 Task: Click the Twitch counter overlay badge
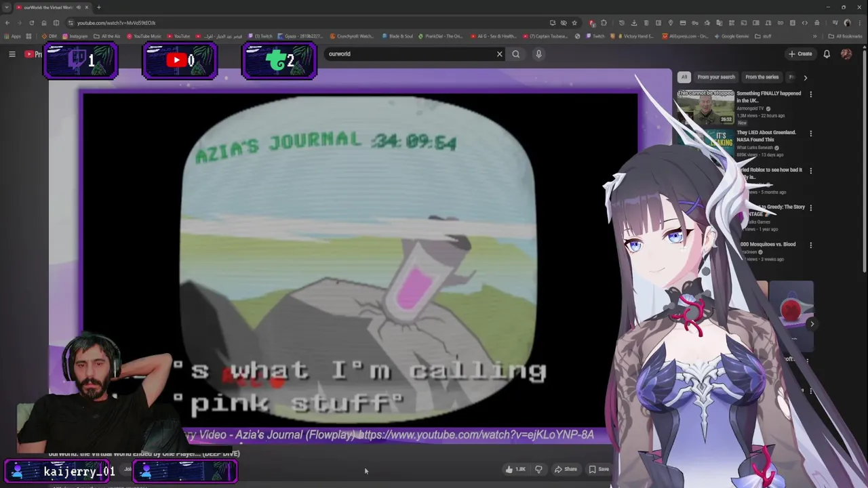coord(81,61)
